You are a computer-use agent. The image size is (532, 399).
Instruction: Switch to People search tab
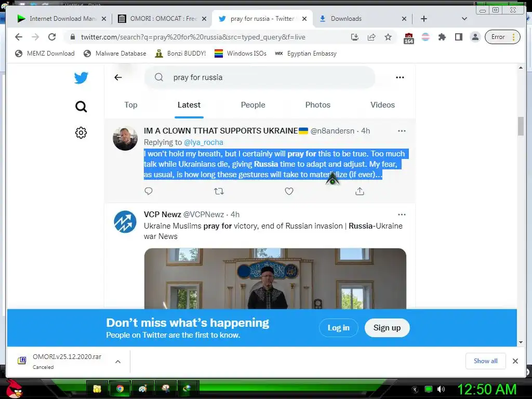253,105
